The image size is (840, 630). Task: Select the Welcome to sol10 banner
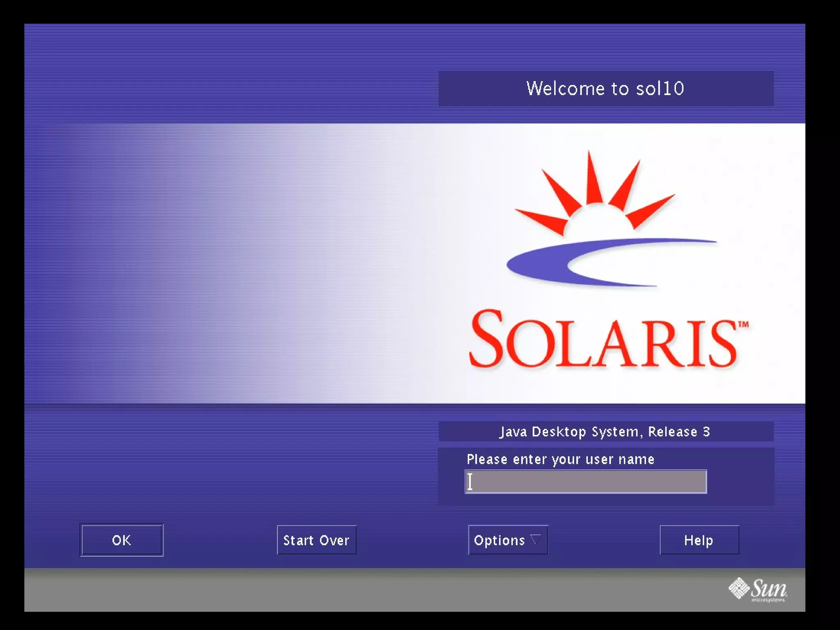tap(605, 89)
